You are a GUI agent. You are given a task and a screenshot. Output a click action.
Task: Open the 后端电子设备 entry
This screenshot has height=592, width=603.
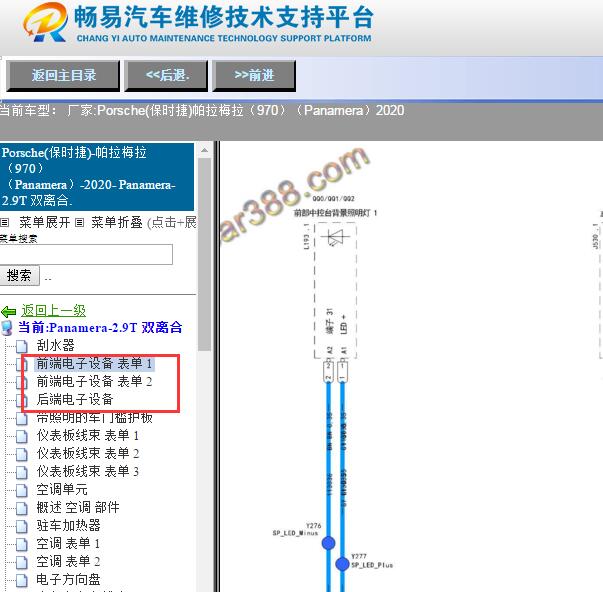tap(75, 399)
